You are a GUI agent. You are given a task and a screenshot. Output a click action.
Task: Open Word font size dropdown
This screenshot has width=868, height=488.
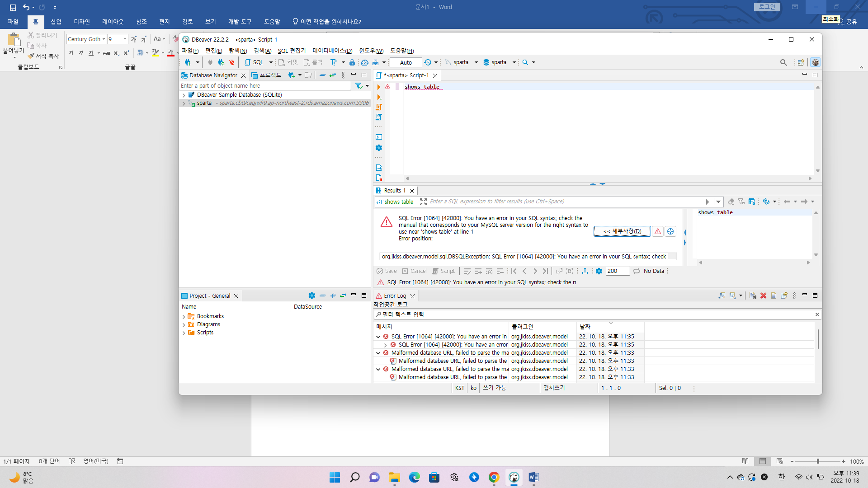125,39
